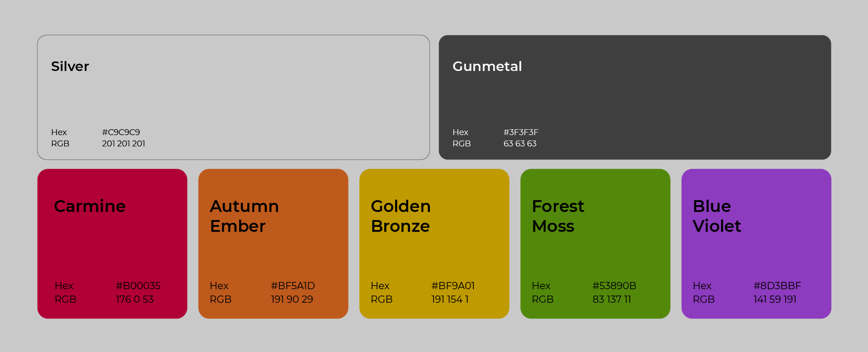Select the Blue Violet RGB value 141 59 191
868x352 pixels.
click(x=775, y=300)
